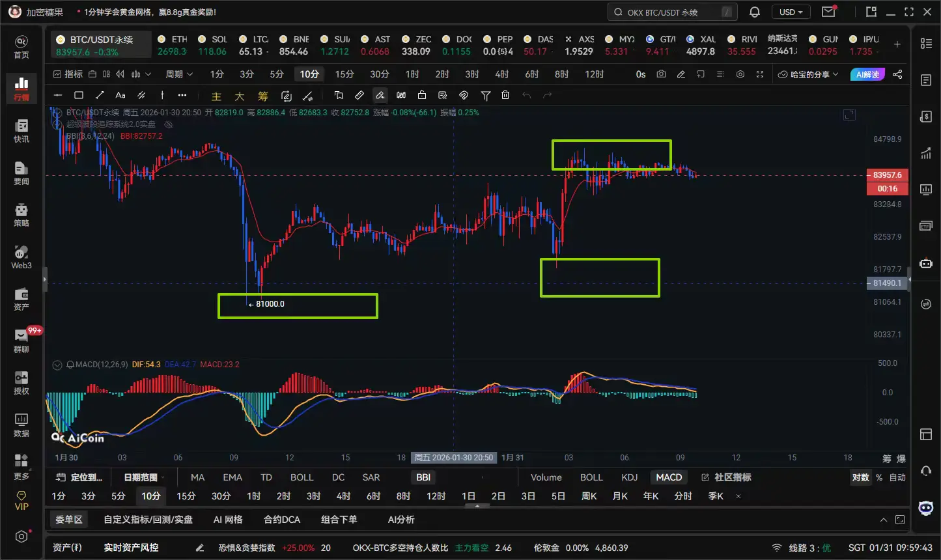Image resolution: width=941 pixels, height=560 pixels.
Task: Select the Aa text annotation tool
Action: pos(120,95)
